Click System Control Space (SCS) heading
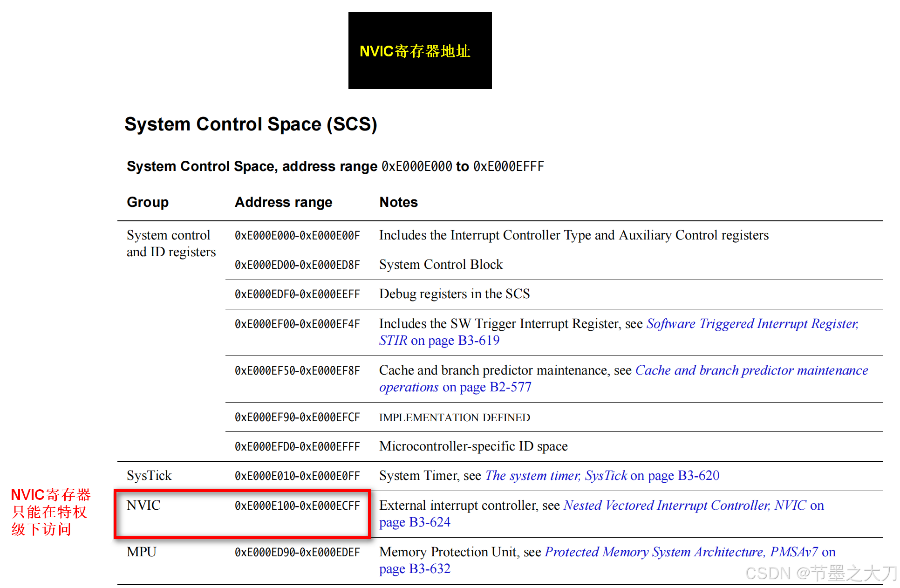900x588 pixels. click(x=251, y=124)
